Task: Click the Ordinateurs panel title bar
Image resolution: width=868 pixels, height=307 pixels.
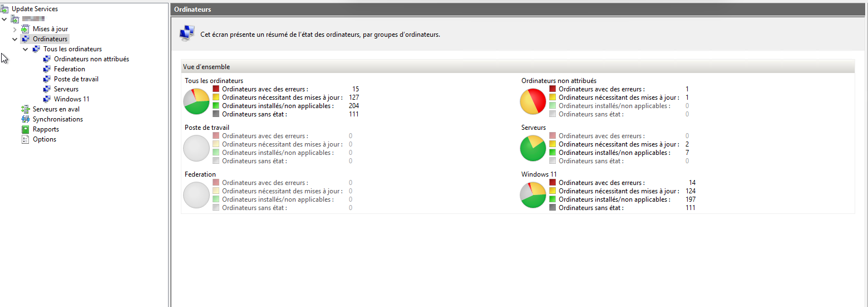Action: (519, 9)
